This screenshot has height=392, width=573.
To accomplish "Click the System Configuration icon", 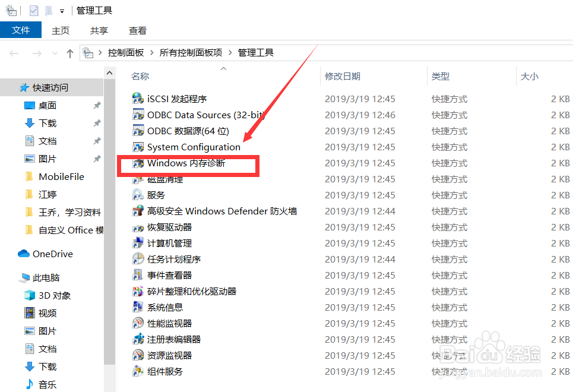I will pyautogui.click(x=138, y=147).
